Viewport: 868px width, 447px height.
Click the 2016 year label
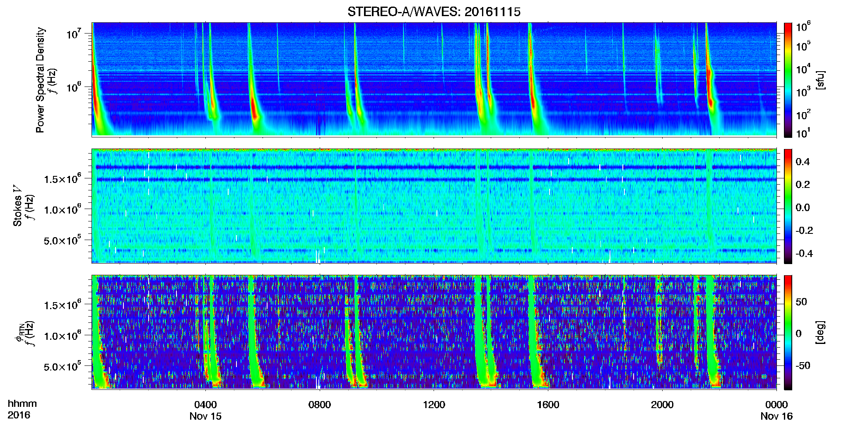coord(19,415)
